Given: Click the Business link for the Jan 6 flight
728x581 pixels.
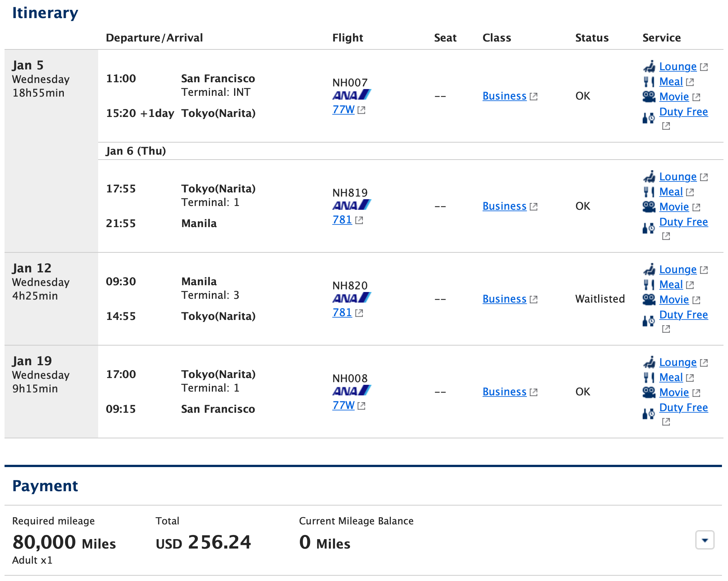Looking at the screenshot, I should [504, 206].
